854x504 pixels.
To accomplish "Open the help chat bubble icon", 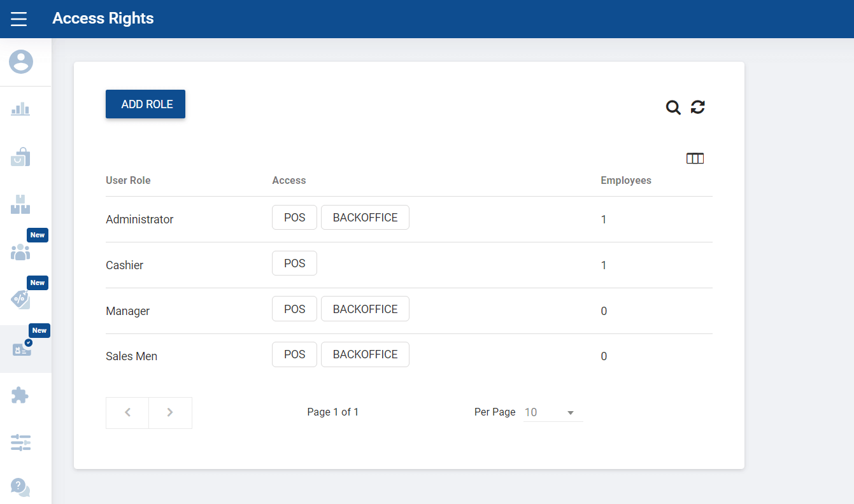I will click(x=20, y=488).
